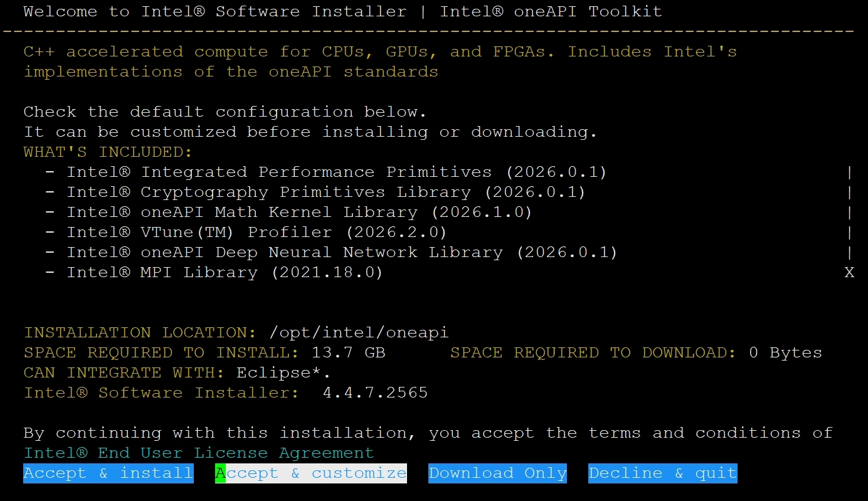This screenshot has height=501, width=868.
Task: Click the CAN INTEGRATE WITH label
Action: (124, 372)
